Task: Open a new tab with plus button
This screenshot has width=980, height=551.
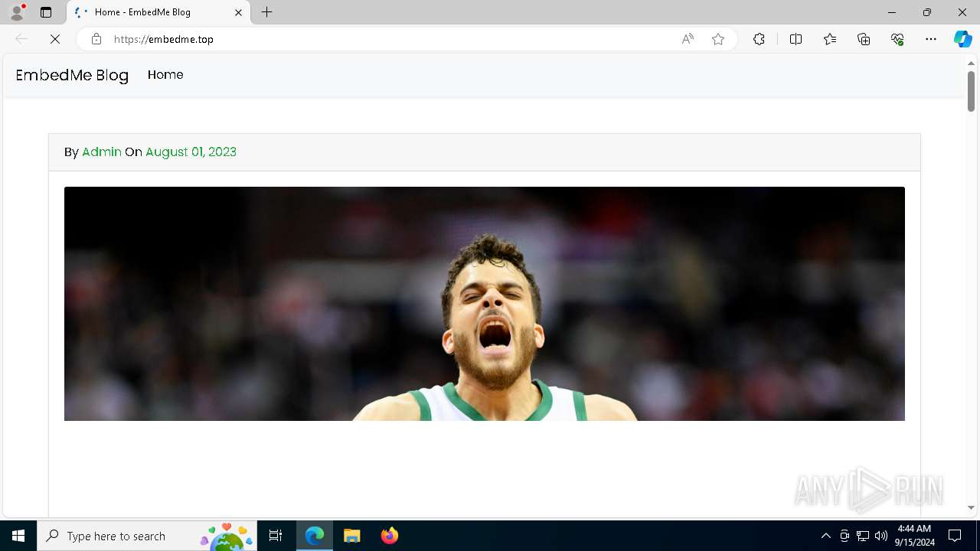Action: (x=267, y=12)
